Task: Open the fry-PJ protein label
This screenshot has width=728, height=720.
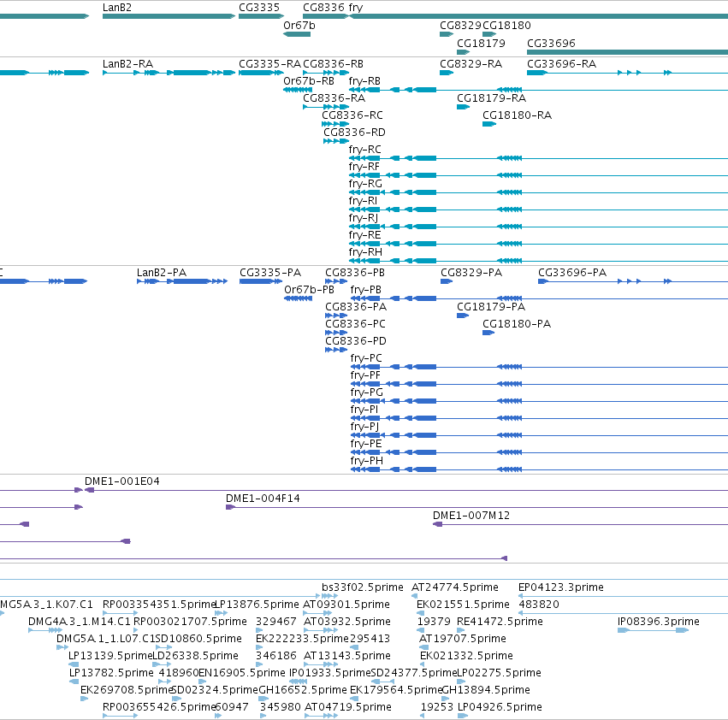Action: [x=364, y=427]
